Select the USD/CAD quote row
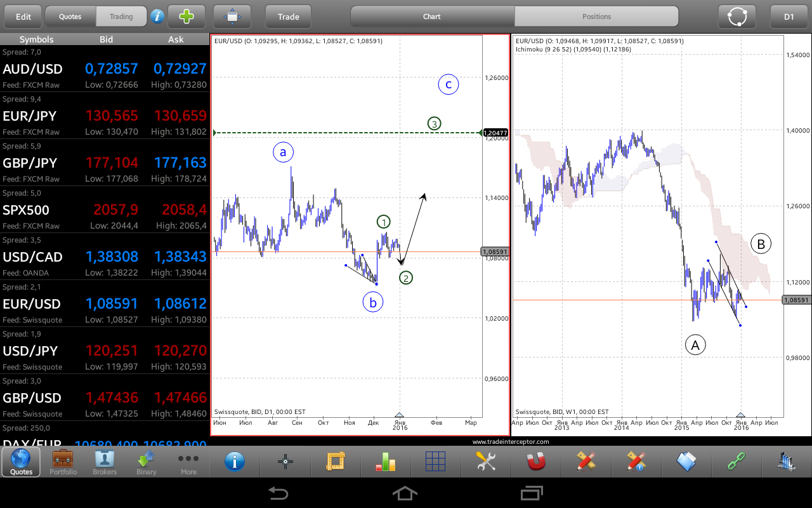Viewport: 812px width, 508px height. (x=105, y=257)
